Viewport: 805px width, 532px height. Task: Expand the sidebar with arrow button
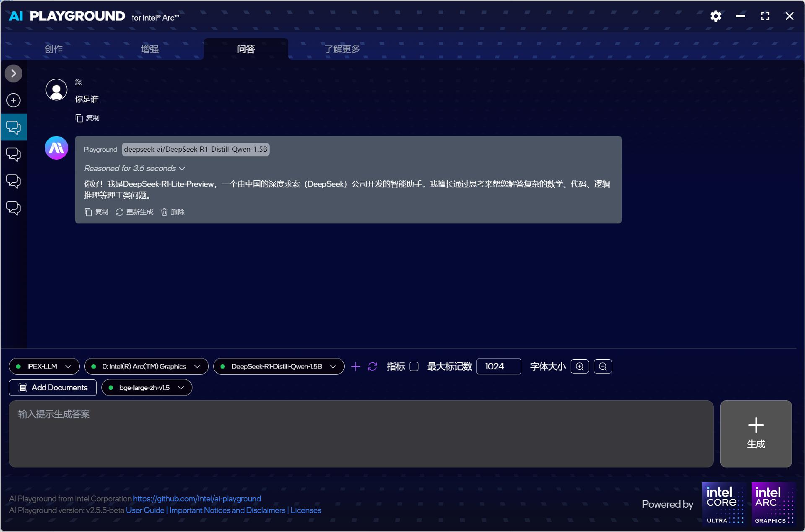[13, 73]
